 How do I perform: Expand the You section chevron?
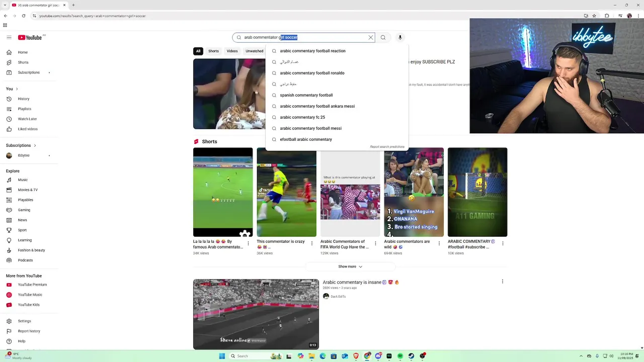(17, 89)
